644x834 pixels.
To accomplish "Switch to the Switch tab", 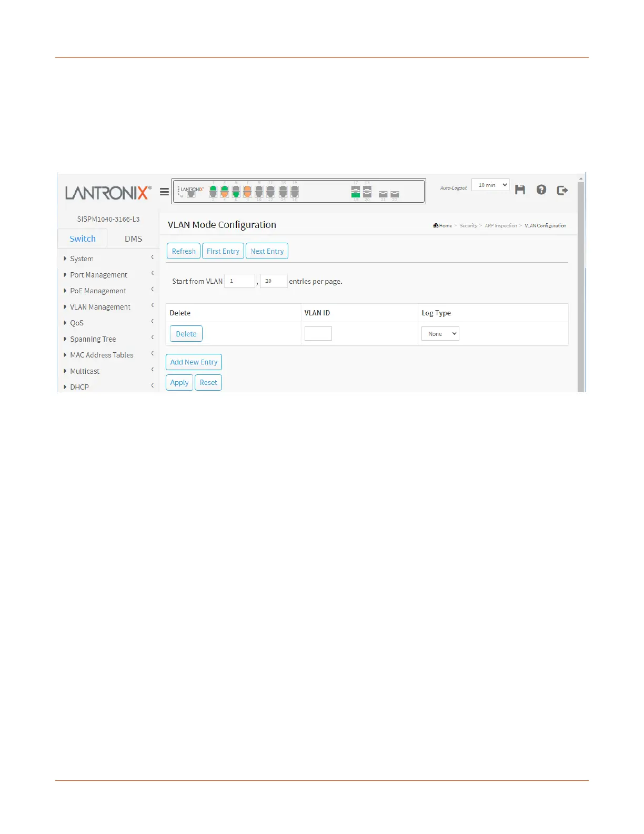I will (83, 239).
